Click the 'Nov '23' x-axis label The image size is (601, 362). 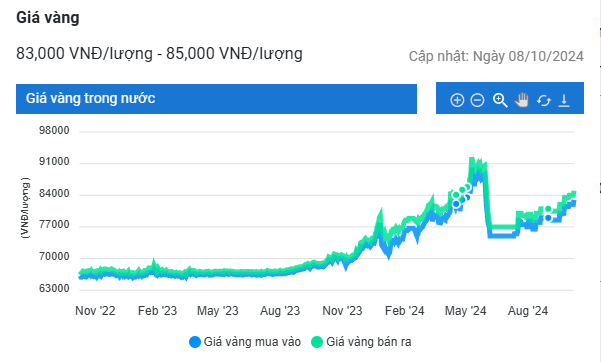tap(342, 311)
